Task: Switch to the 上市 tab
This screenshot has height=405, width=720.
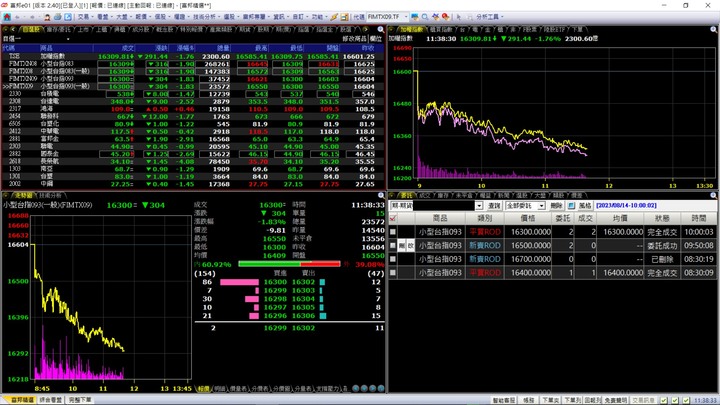Action: pos(83,29)
